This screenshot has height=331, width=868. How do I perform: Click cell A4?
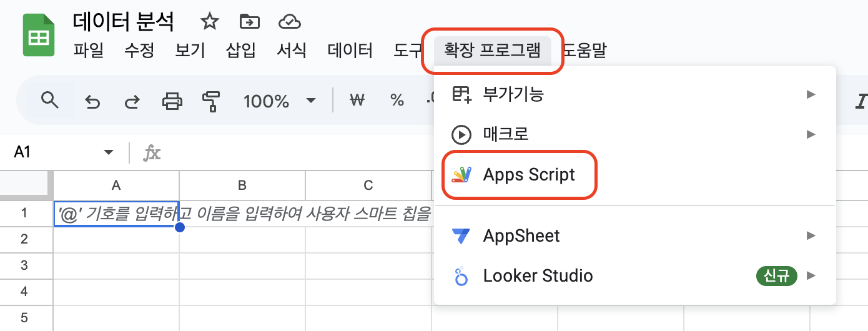(116, 292)
